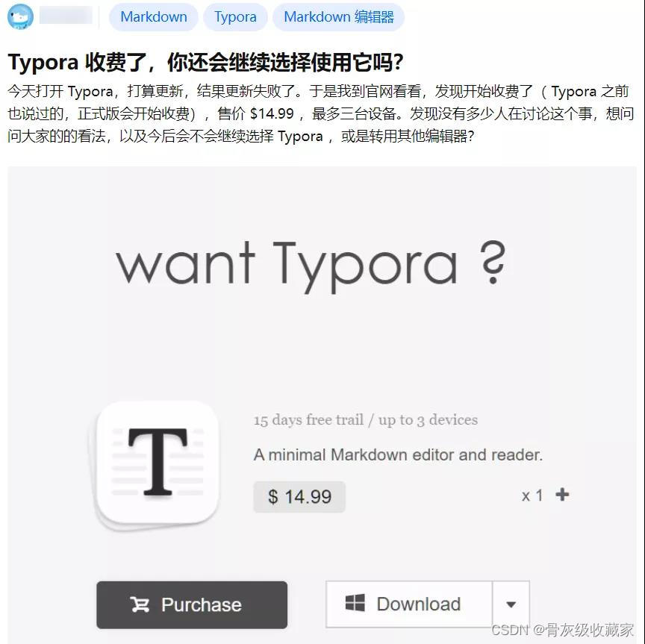Click the "want Typora ?" heading
The width and height of the screenshot is (645, 644).
click(x=311, y=265)
